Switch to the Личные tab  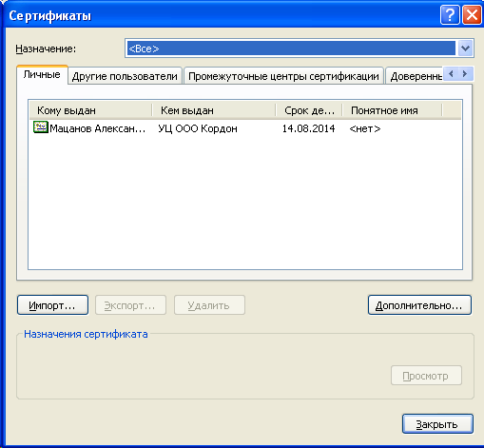point(42,74)
